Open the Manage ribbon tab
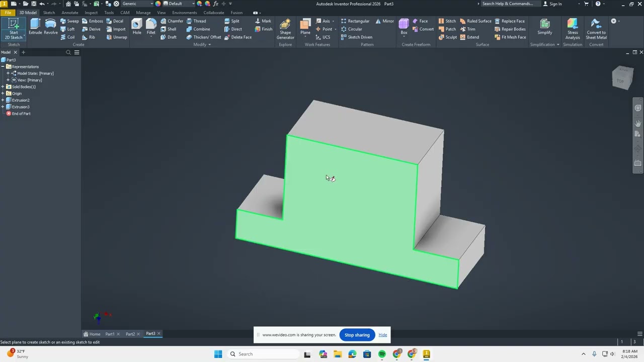644x362 pixels. [143, 13]
